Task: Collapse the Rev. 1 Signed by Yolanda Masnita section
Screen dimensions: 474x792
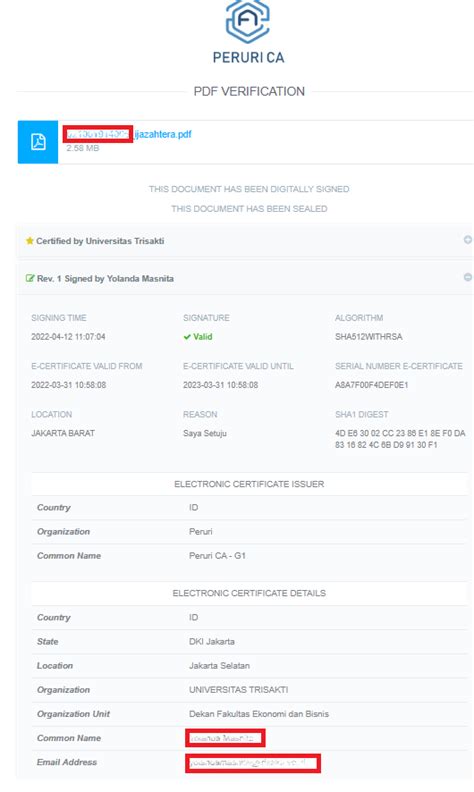Action: (x=468, y=277)
